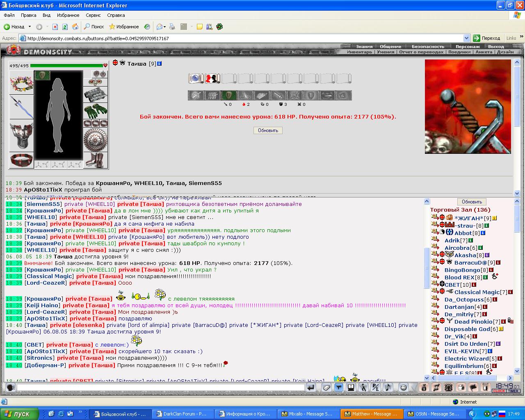525x420 pixels.
Task: Open the round shield equipment slot
Action: point(96,139)
